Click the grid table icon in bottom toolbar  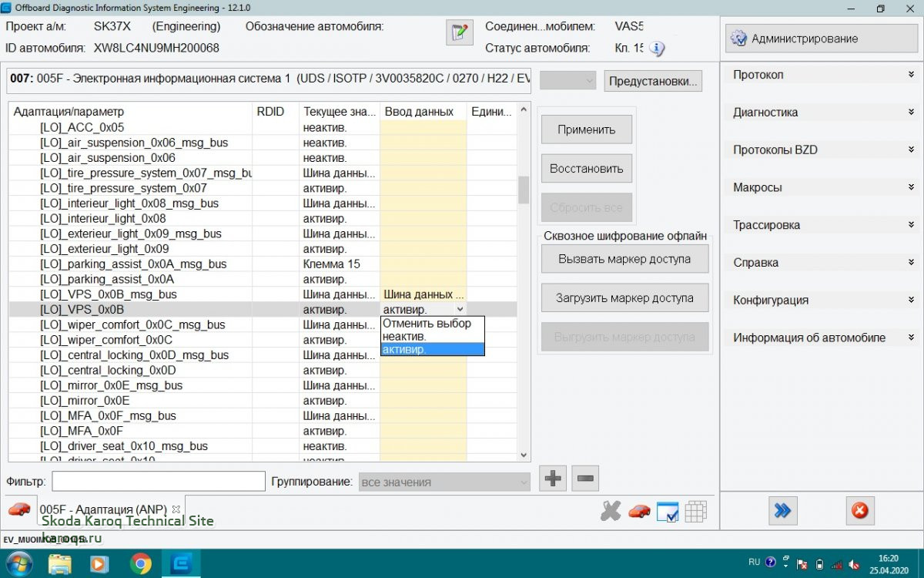695,511
